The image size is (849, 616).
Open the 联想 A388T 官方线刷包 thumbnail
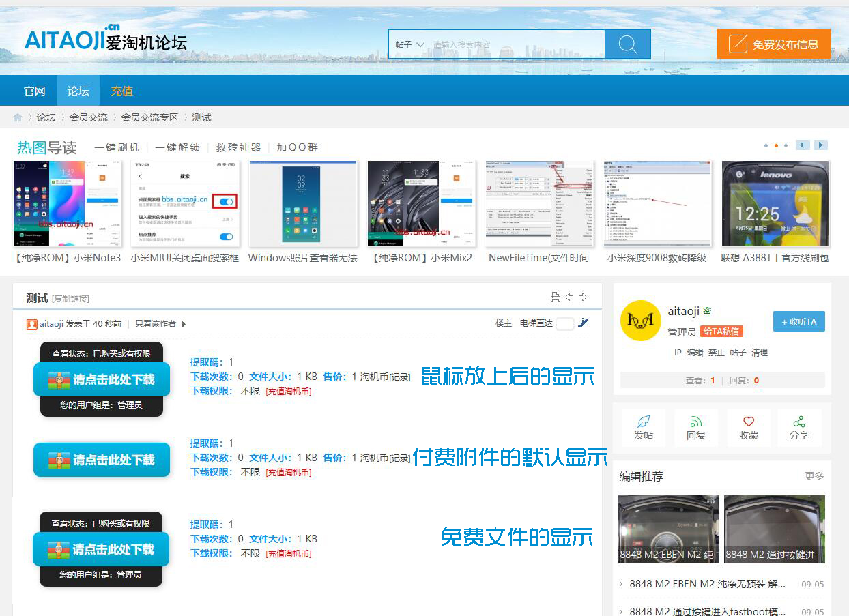coord(775,203)
